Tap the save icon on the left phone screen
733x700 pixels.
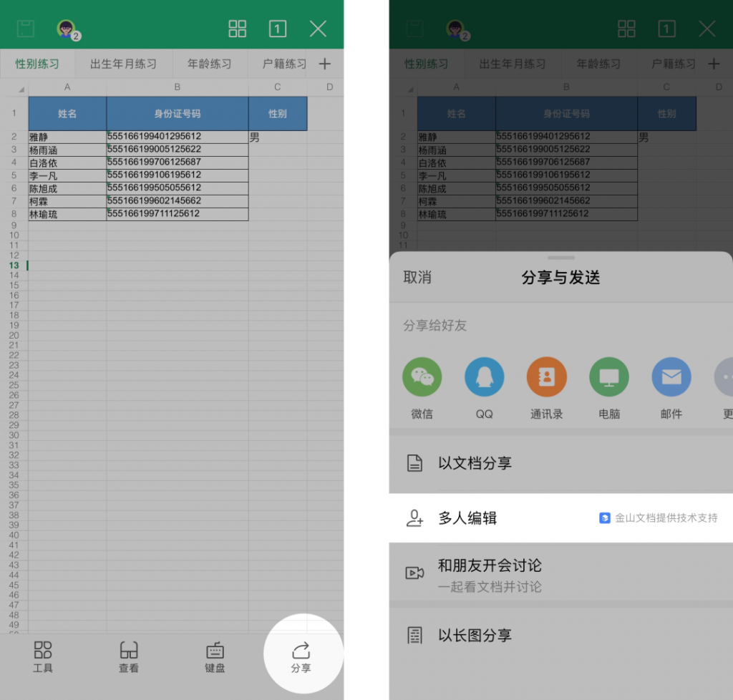pos(26,29)
